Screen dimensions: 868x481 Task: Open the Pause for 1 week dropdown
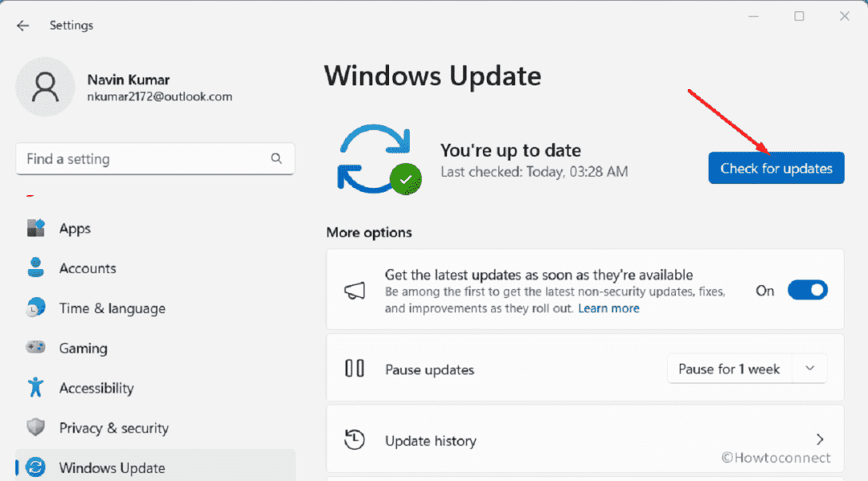[746, 368]
